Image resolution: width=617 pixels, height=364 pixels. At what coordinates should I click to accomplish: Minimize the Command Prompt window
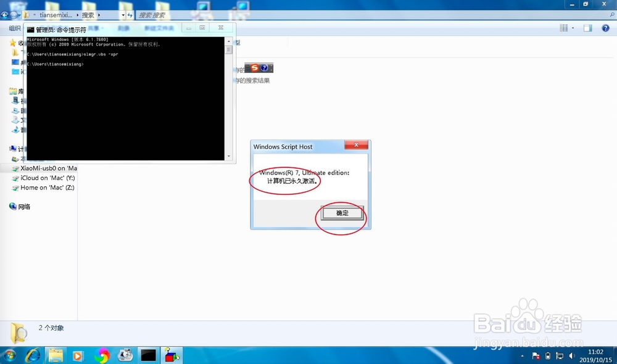[x=189, y=28]
